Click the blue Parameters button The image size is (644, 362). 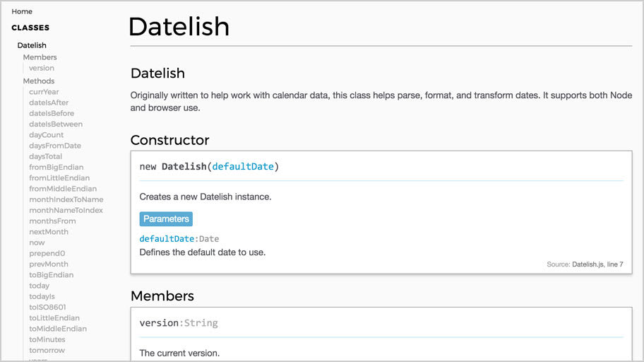[166, 218]
